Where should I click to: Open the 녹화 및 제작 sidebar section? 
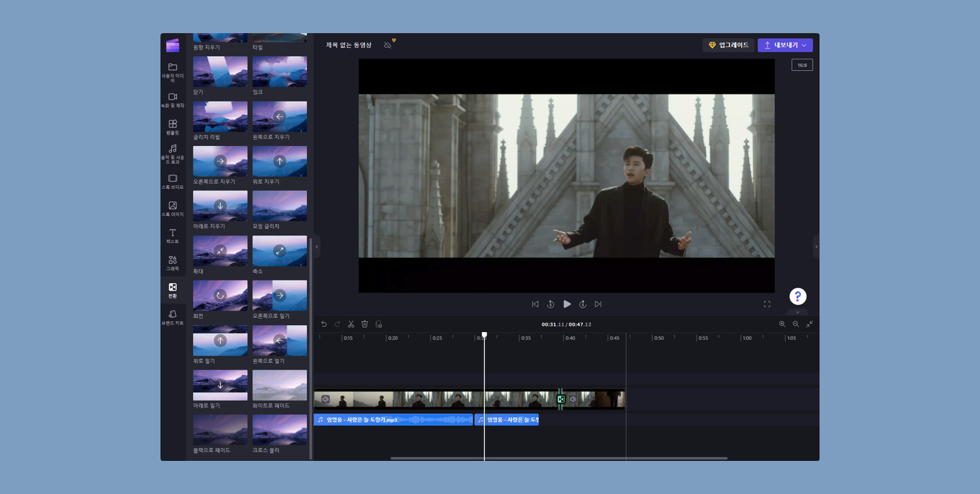(173, 100)
